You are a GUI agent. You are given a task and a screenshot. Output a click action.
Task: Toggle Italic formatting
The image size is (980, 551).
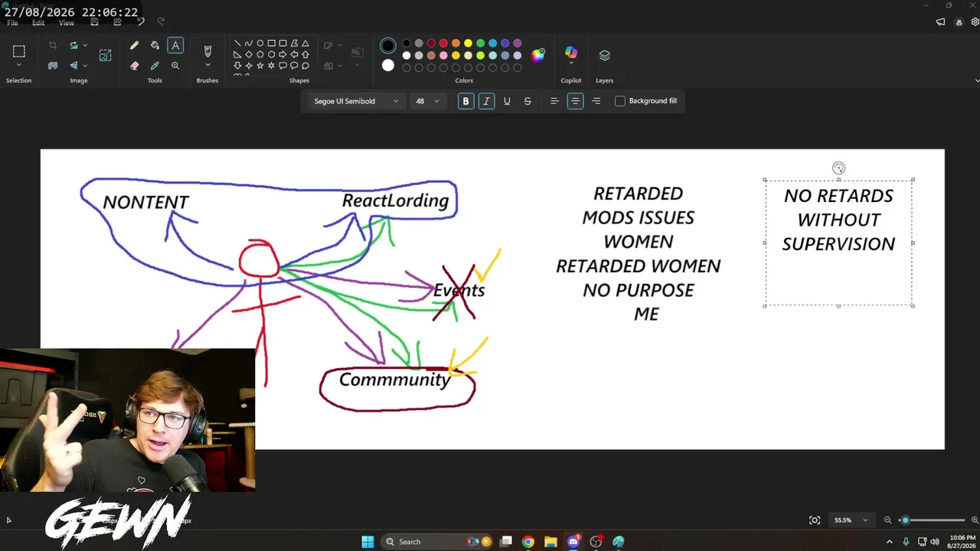pos(486,101)
